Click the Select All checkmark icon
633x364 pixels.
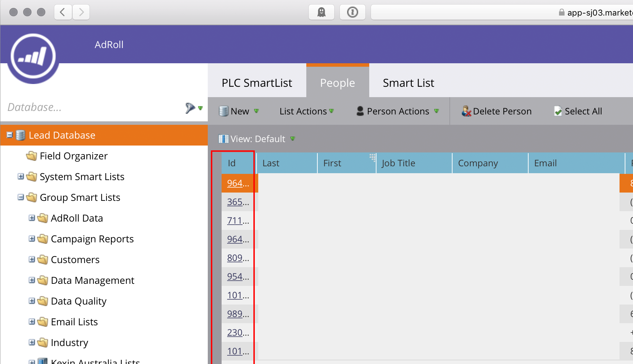click(558, 111)
